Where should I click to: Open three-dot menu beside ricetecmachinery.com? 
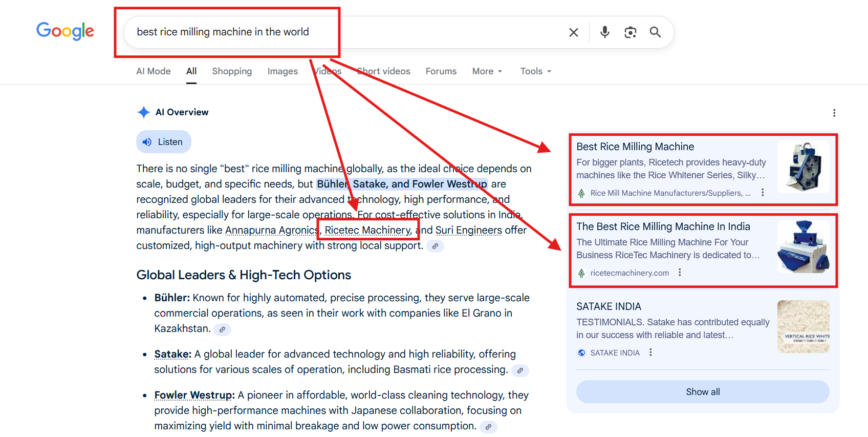tap(680, 273)
